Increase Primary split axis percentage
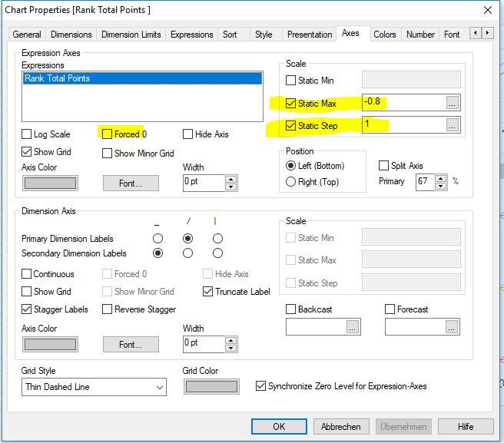This screenshot has height=443, width=504. (x=440, y=178)
